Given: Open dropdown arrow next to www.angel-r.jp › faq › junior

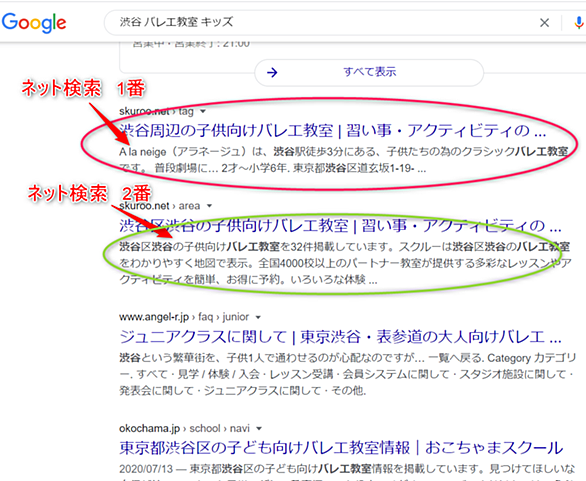Looking at the screenshot, I should (x=258, y=317).
